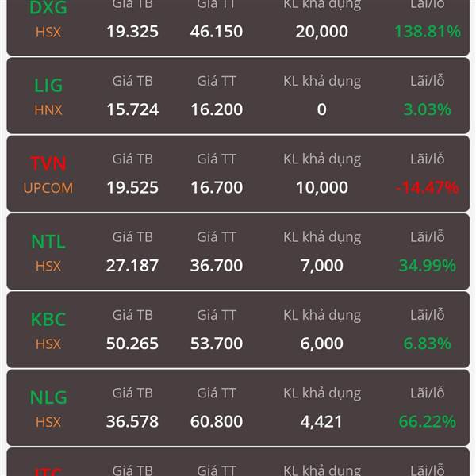Click KBC profit value 6.83%

click(427, 344)
